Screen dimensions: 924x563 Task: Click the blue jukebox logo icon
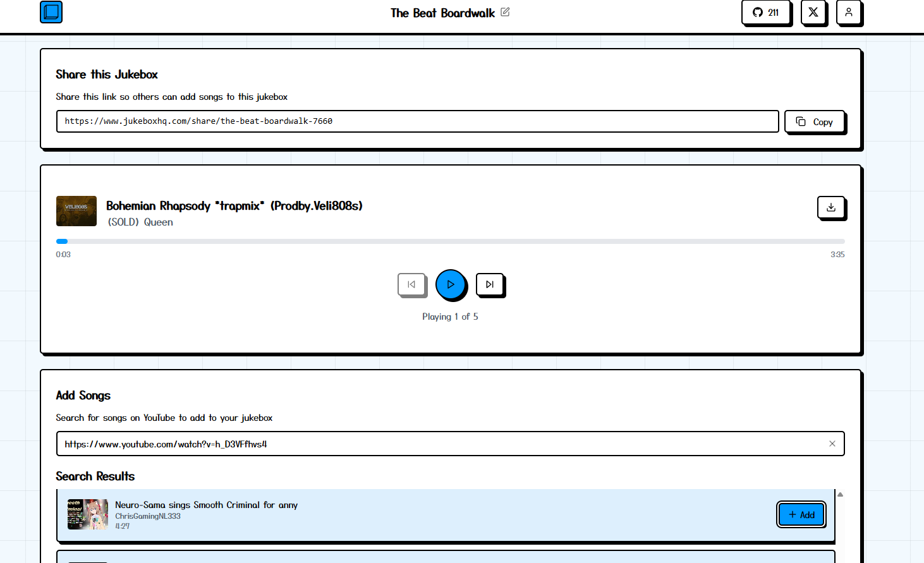[51, 12]
